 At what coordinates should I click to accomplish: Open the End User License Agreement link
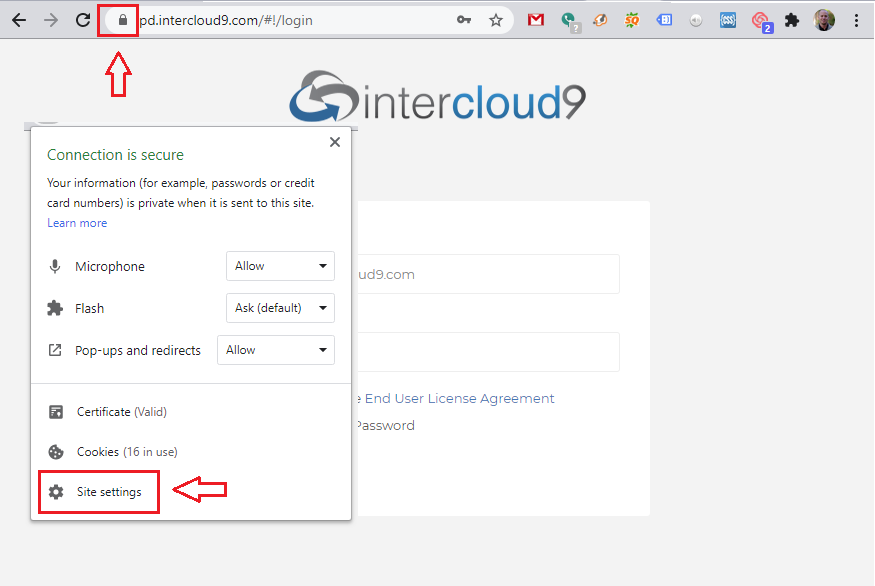459,398
